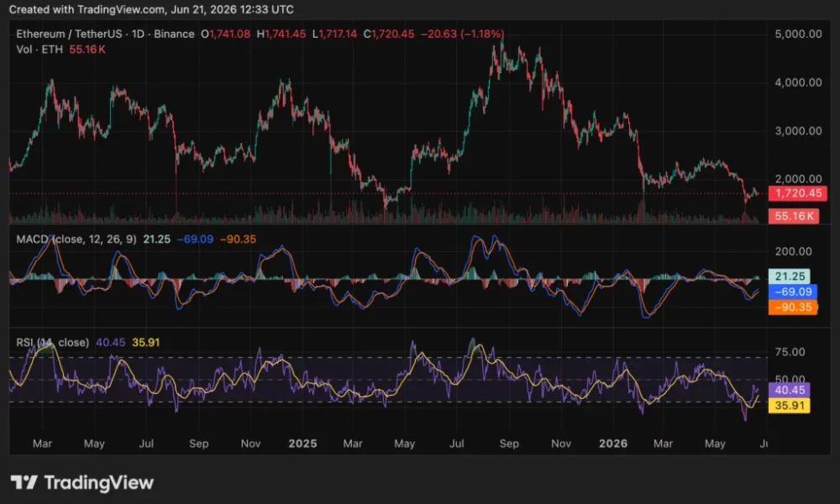Click the C1,720.45 close value in legend
840x504 pixels.
pyautogui.click(x=389, y=34)
